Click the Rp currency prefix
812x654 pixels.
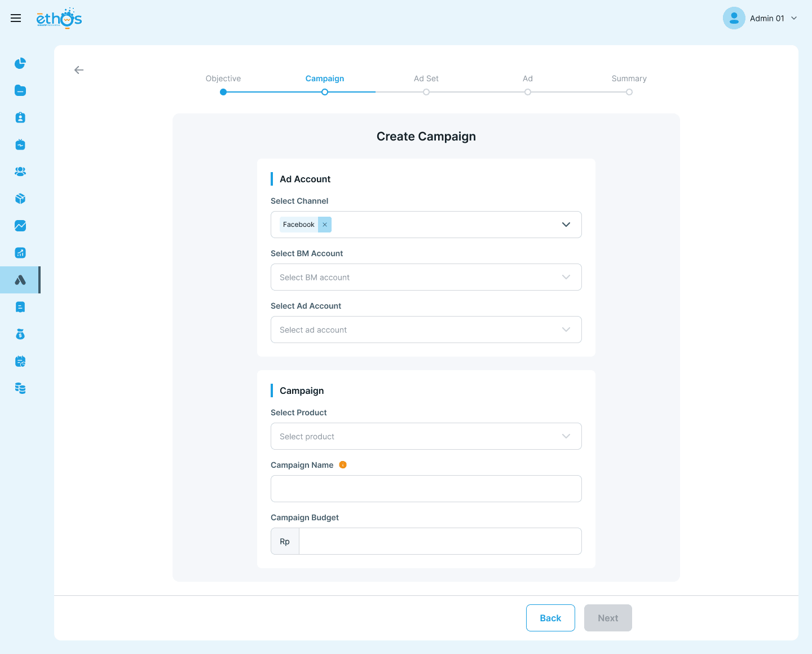(285, 541)
